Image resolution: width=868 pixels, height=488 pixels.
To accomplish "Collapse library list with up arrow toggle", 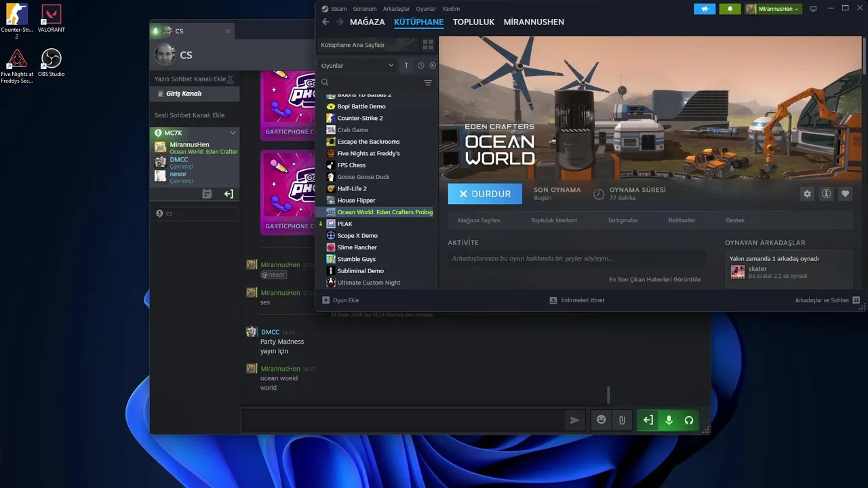I will (406, 66).
